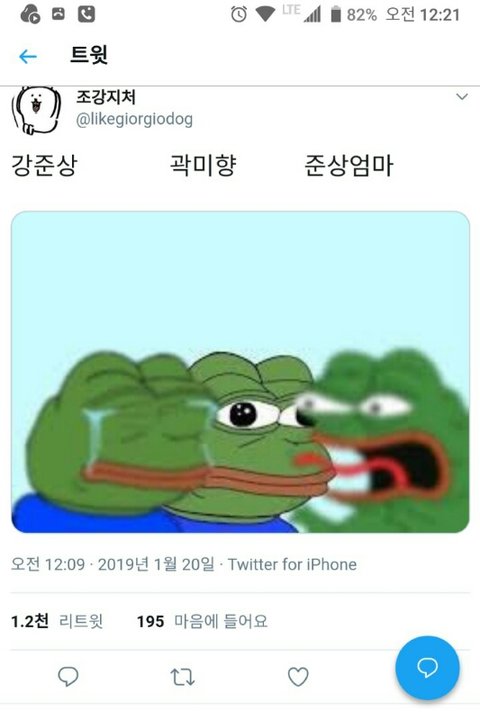Open the 조강지처 profile avatar

pyautogui.click(x=36, y=110)
